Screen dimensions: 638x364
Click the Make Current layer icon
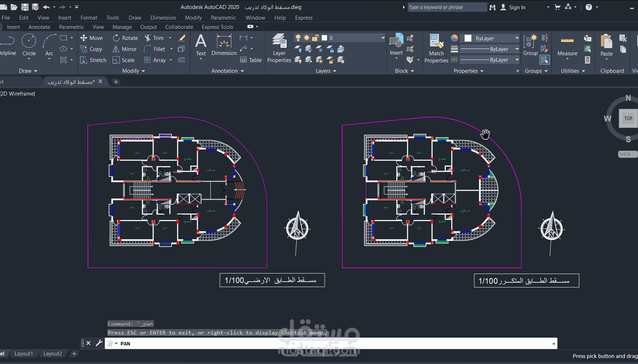341,49
